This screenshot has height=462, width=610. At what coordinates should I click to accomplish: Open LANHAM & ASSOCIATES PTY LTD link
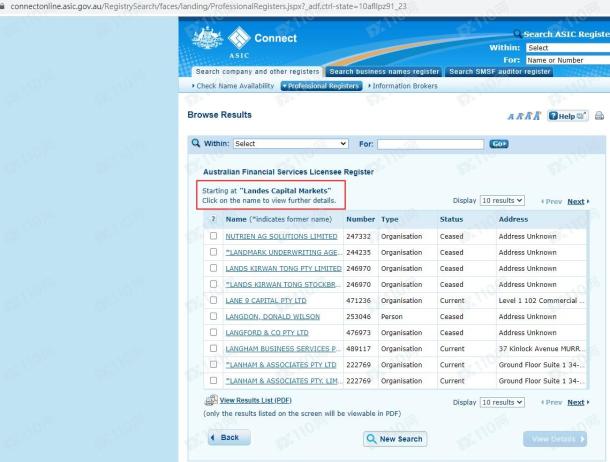[280, 365]
